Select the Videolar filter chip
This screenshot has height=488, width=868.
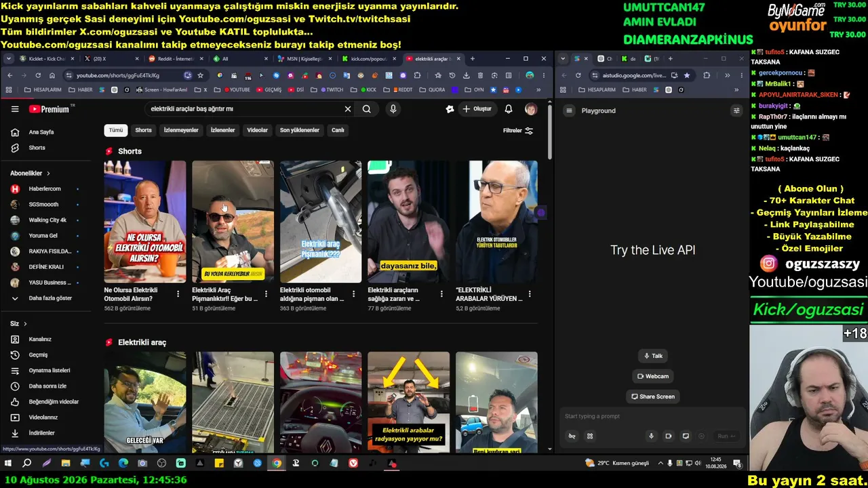pyautogui.click(x=258, y=130)
